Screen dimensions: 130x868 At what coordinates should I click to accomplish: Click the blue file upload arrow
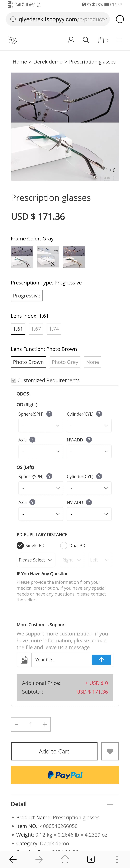tap(101, 659)
